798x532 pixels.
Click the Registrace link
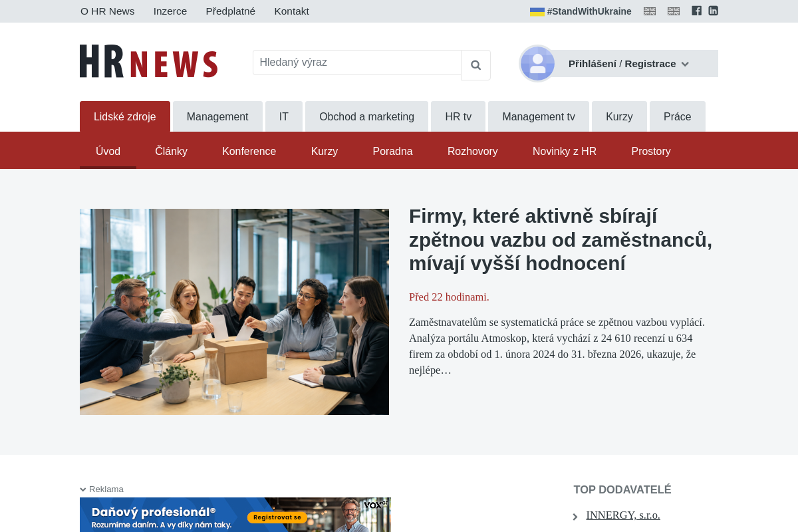click(x=650, y=64)
